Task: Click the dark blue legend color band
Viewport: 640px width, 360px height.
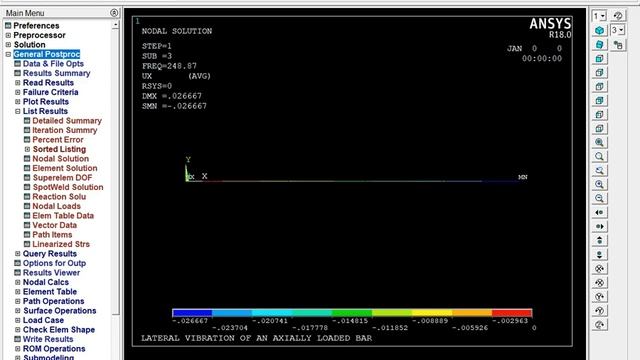Action: pos(192,313)
